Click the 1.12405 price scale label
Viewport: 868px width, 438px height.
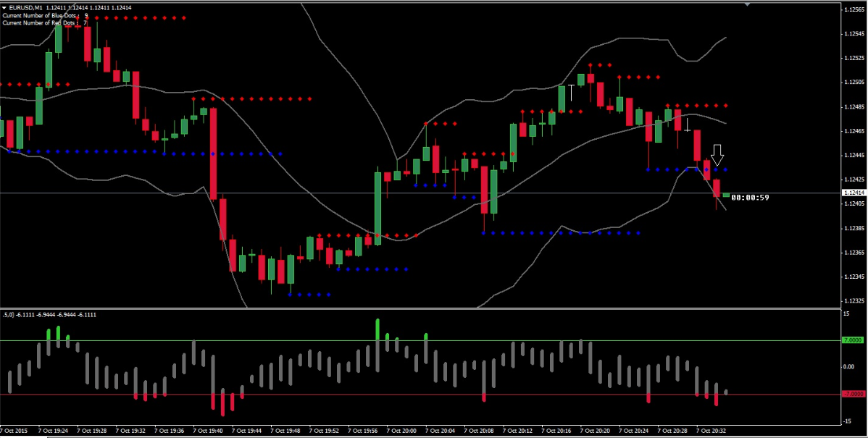click(x=854, y=204)
